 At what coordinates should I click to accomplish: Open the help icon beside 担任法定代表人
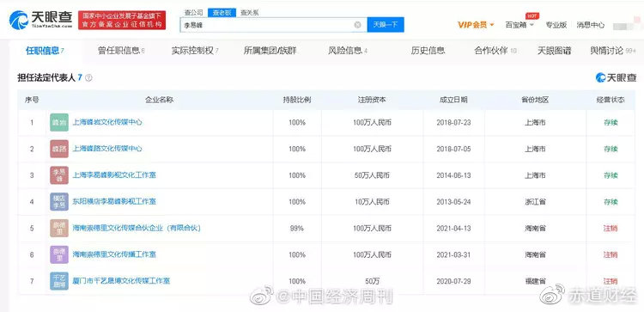(88, 77)
